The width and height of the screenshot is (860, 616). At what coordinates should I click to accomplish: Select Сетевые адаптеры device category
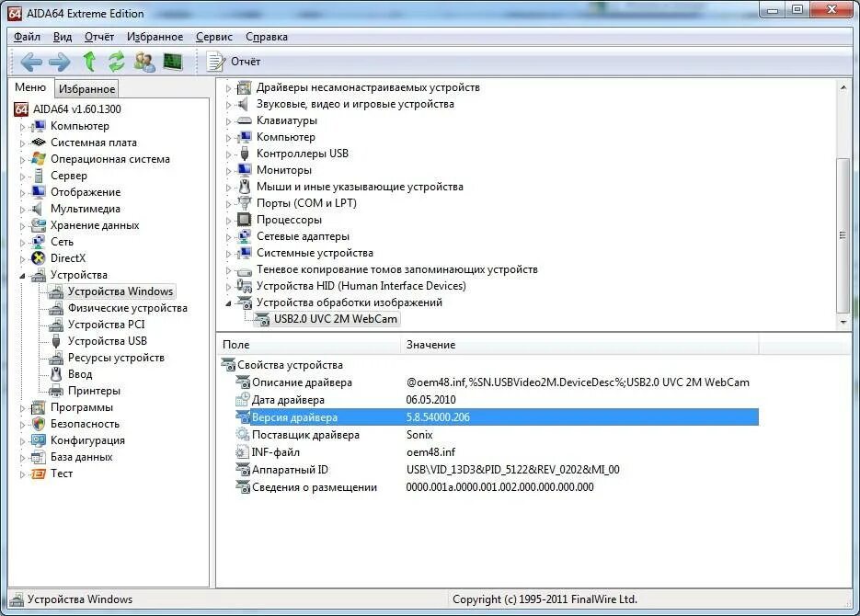[x=303, y=237]
